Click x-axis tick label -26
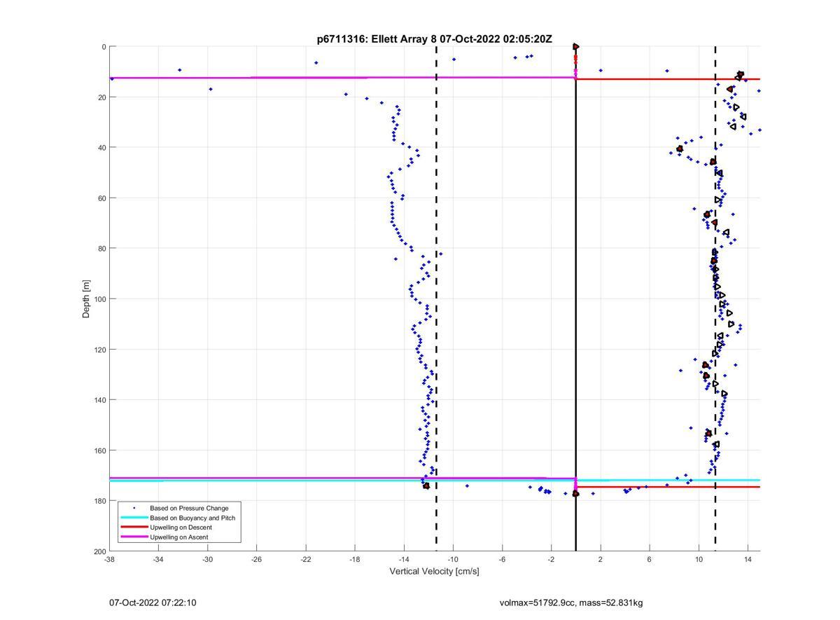Image resolution: width=840 pixels, height=620 pixels. coord(256,559)
